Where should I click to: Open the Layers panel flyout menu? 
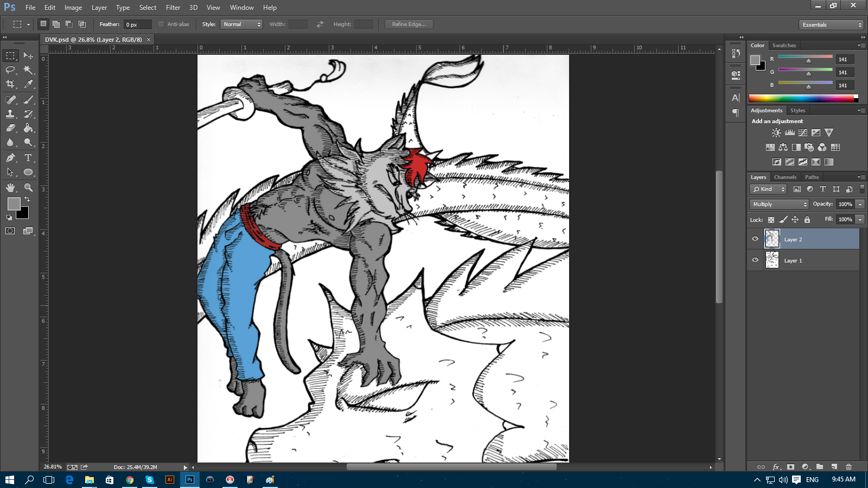[x=861, y=177]
